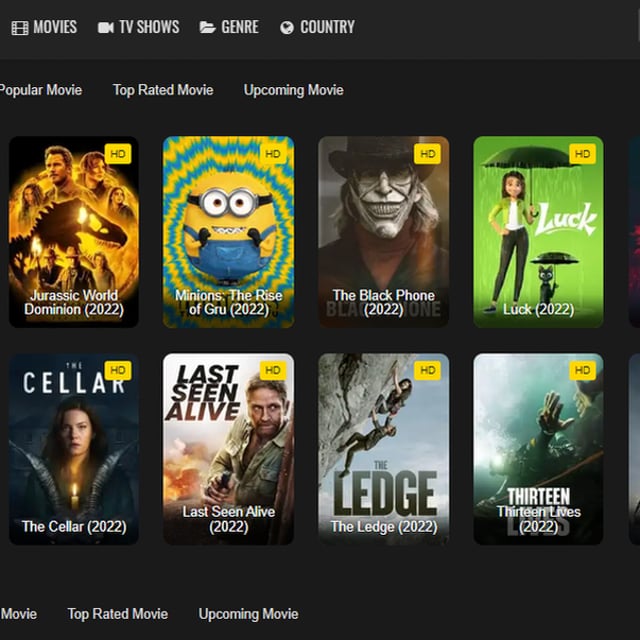This screenshot has height=640, width=640.
Task: Click the Luck (2022) title
Action: [x=538, y=309]
